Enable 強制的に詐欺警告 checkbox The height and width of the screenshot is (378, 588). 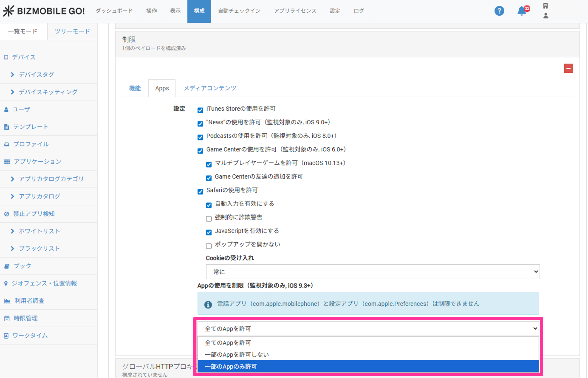[x=209, y=219]
